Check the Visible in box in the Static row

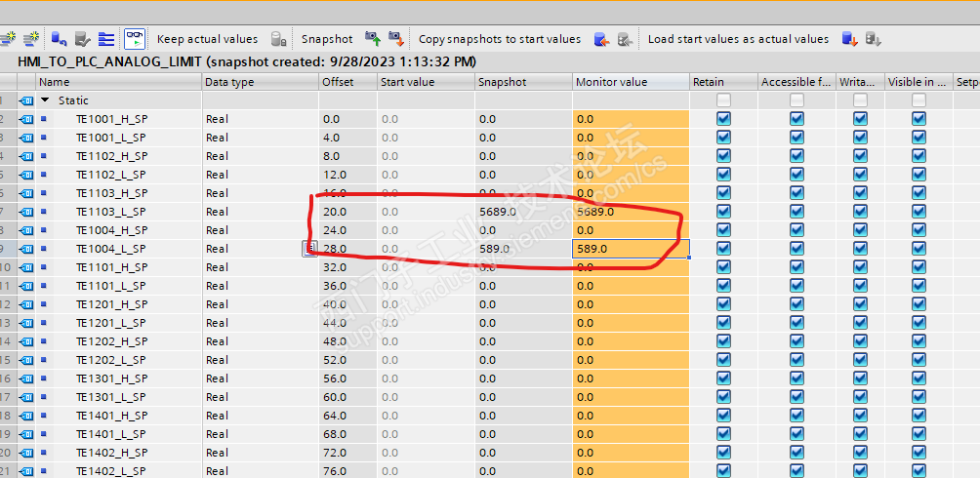[919, 100]
